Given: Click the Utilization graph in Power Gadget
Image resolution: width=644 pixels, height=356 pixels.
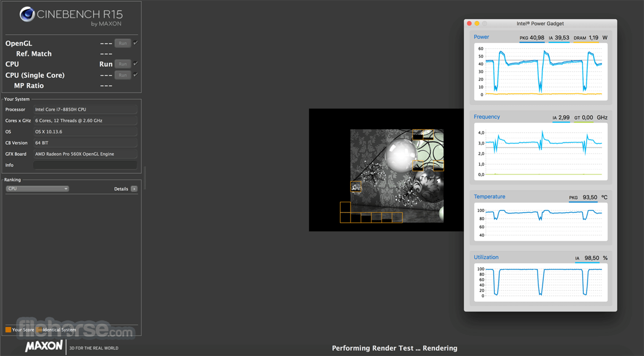Looking at the screenshot, I should point(540,282).
